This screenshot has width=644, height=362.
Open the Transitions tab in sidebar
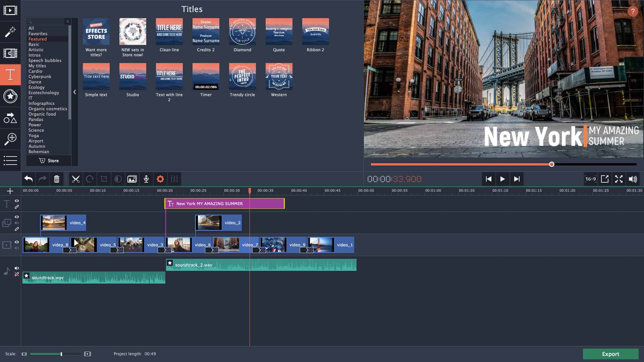tap(10, 53)
